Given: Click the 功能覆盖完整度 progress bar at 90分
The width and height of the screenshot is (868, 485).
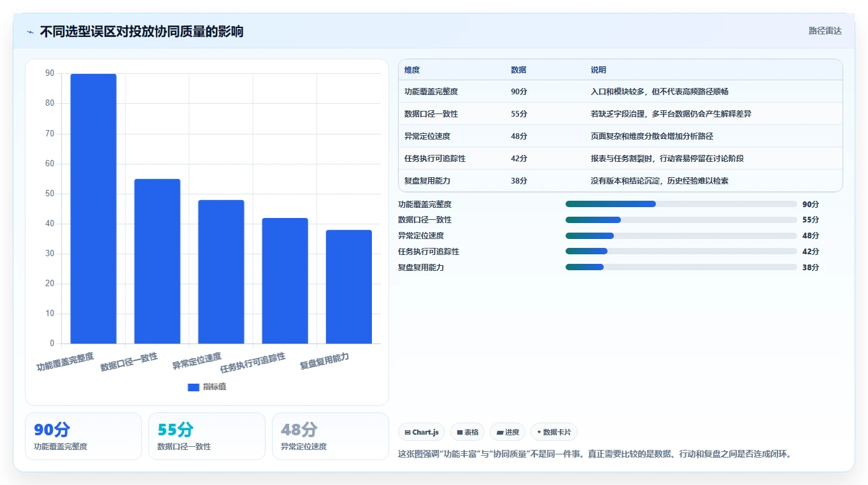Looking at the screenshot, I should (681, 204).
